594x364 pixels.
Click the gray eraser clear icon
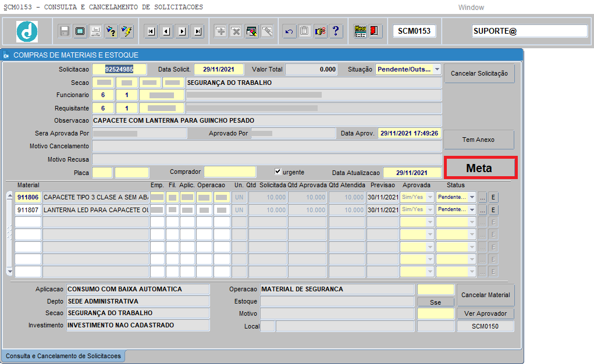click(267, 31)
